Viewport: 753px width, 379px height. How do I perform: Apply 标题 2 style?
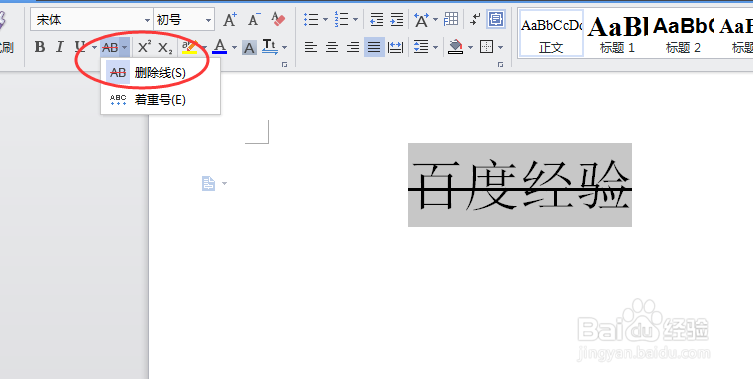coord(683,34)
